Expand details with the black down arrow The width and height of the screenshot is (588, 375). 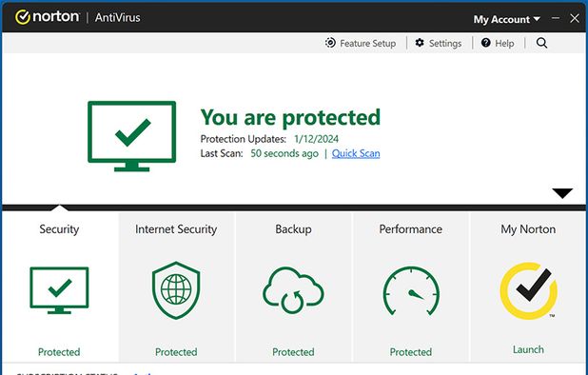coord(562,193)
